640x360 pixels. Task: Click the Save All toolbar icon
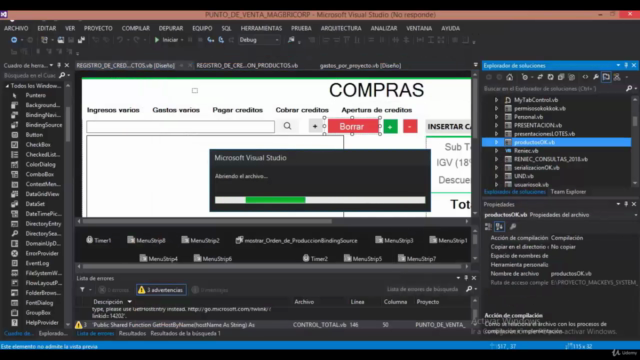(x=81, y=40)
